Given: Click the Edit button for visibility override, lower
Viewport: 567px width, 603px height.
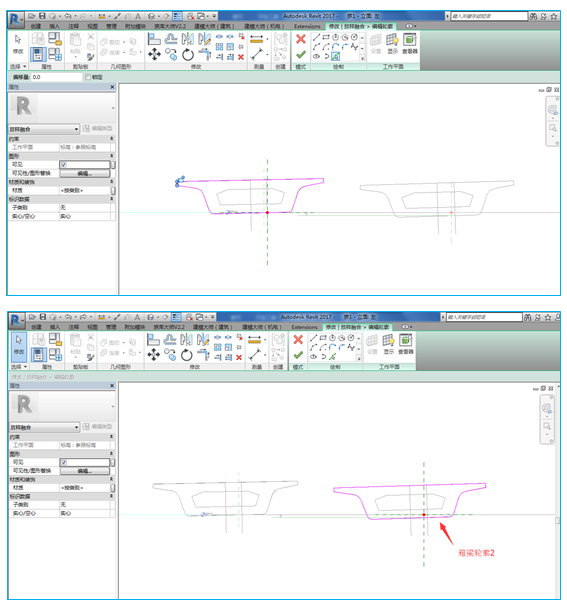Looking at the screenshot, I should pyautogui.click(x=85, y=471).
